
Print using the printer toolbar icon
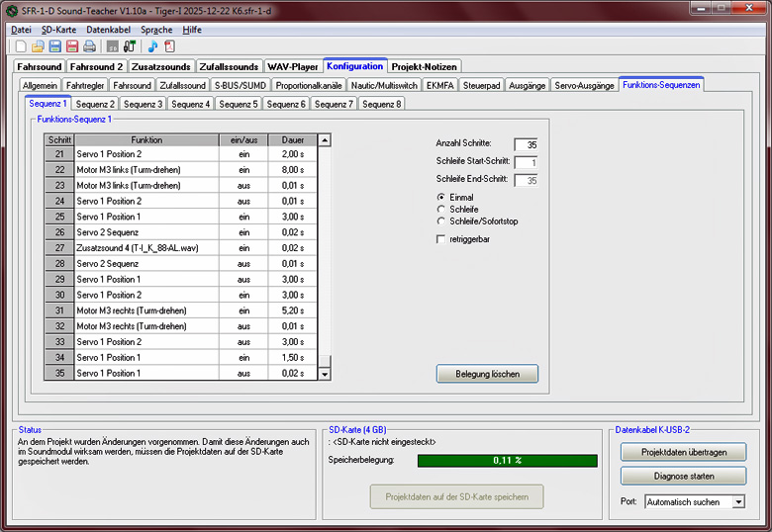pos(89,46)
